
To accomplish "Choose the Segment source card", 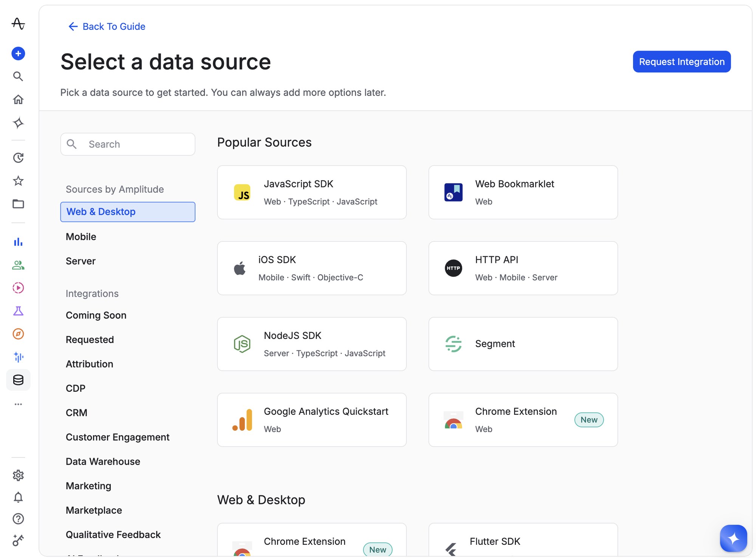I will [523, 344].
